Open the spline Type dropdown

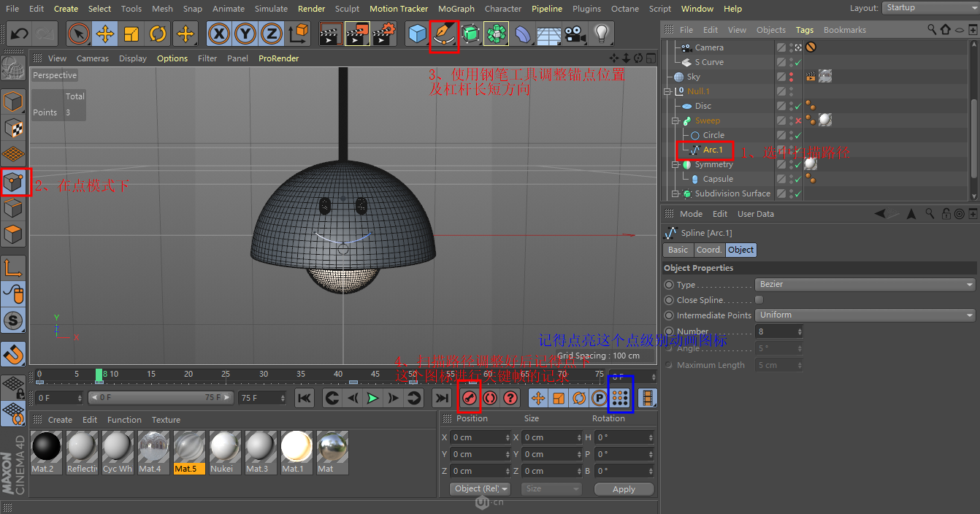pyautogui.click(x=866, y=285)
